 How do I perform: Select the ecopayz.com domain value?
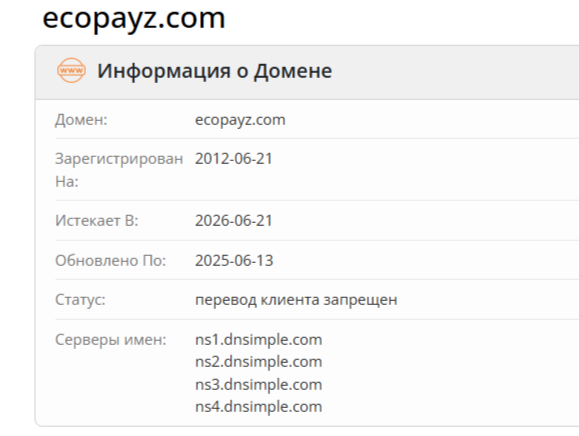click(240, 120)
